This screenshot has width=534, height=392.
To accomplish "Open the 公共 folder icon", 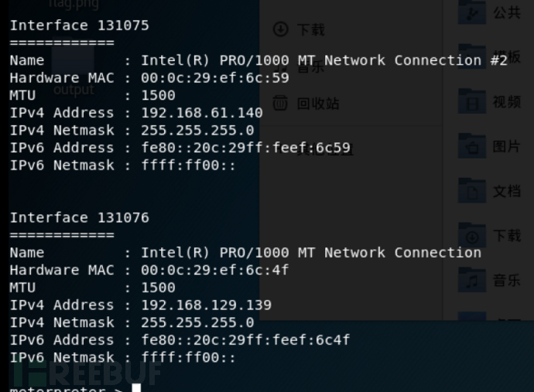I will tap(471, 13).
